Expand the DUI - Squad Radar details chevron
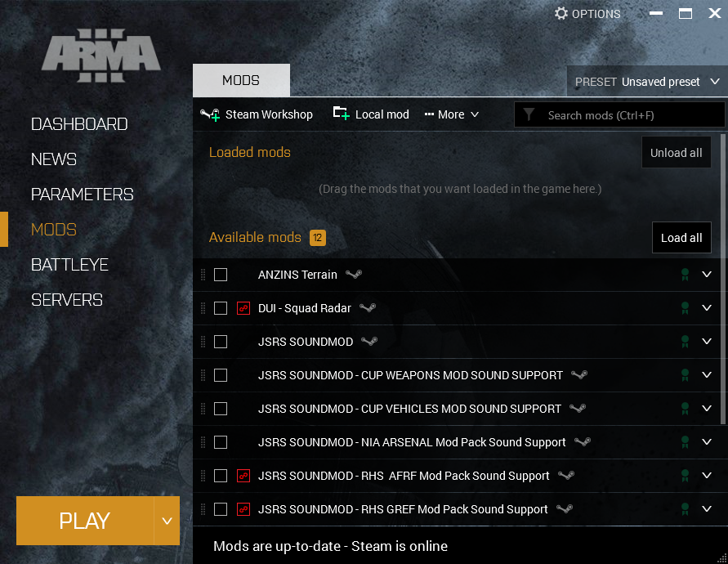Image resolution: width=728 pixels, height=564 pixels. tap(707, 307)
